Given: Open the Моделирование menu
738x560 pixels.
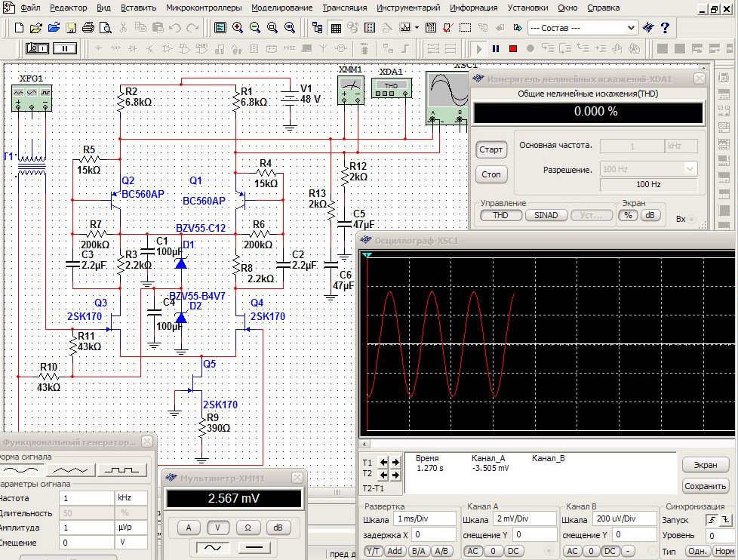Looking at the screenshot, I should point(281,8).
